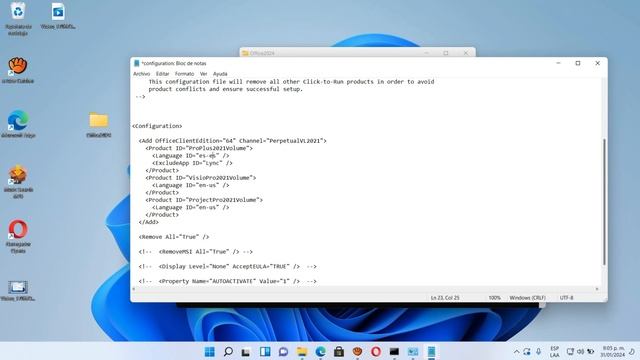Switch to the light-blue window taskbar app
The width and height of the screenshot is (640, 360).
(413, 351)
